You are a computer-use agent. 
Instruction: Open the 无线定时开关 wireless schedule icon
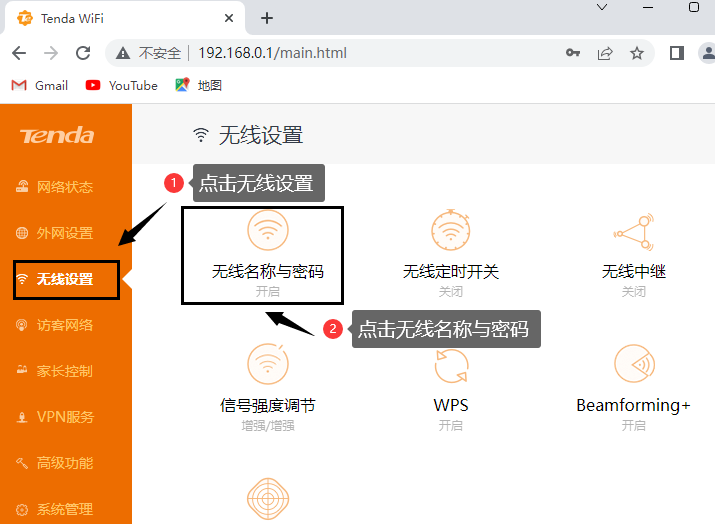(x=451, y=230)
